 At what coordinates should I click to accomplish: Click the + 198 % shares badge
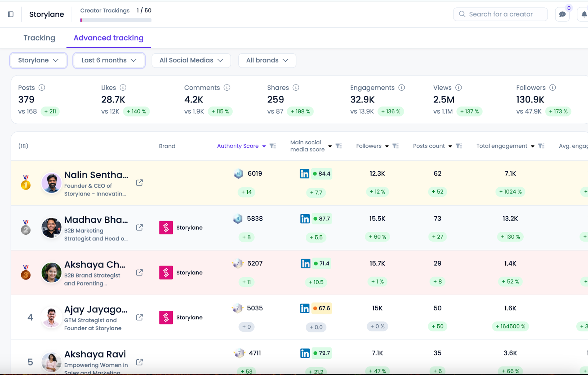click(x=301, y=111)
